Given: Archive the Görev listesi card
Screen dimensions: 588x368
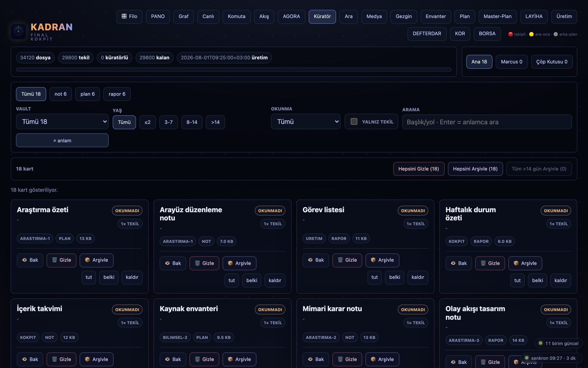Looking at the screenshot, I should (x=382, y=260).
